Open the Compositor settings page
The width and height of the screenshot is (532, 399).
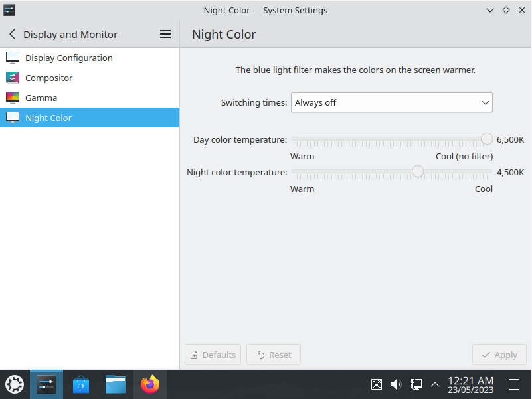coord(48,78)
